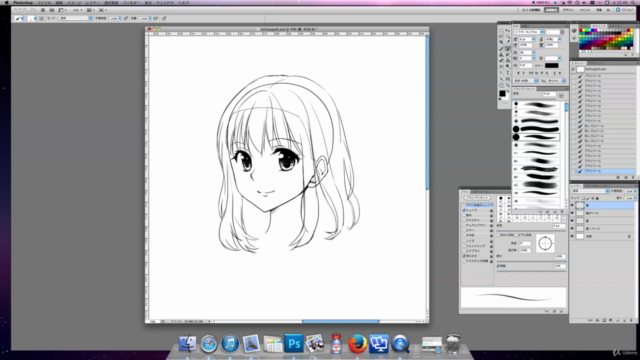Enable デュアルブラシ checkbox

click(464, 225)
